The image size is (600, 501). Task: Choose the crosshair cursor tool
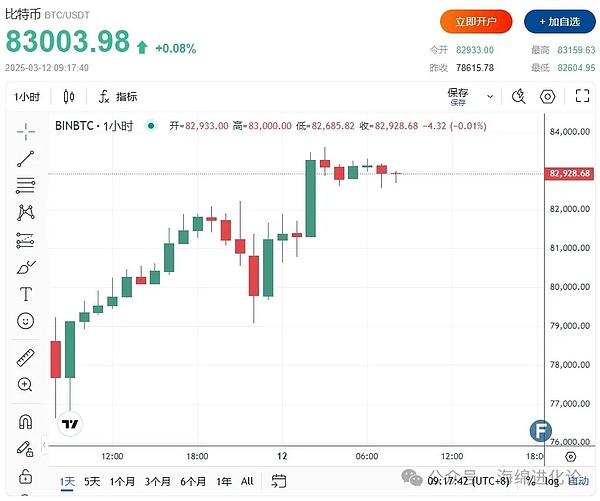(x=26, y=130)
